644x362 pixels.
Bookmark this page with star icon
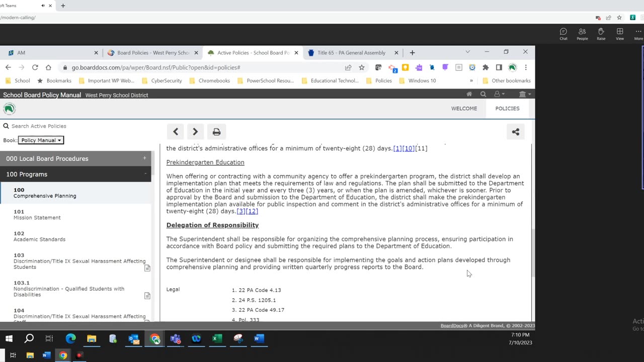tap(361, 67)
